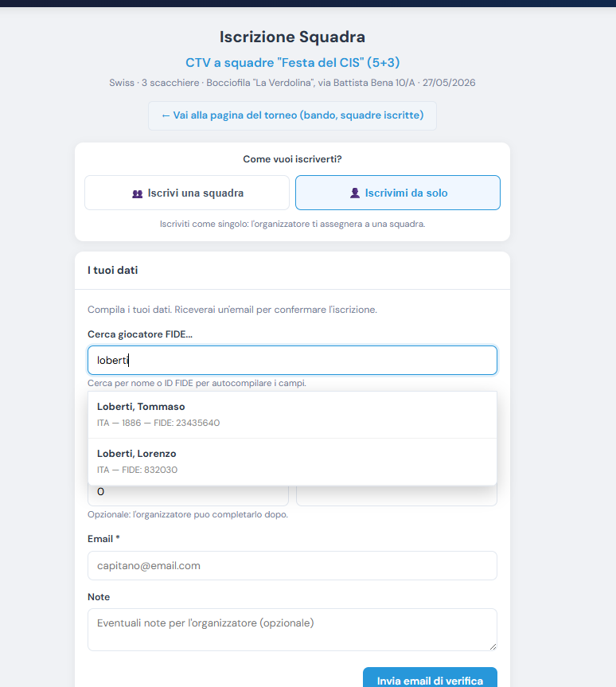Click the two-people team icon
616x687 pixels.
138,193
